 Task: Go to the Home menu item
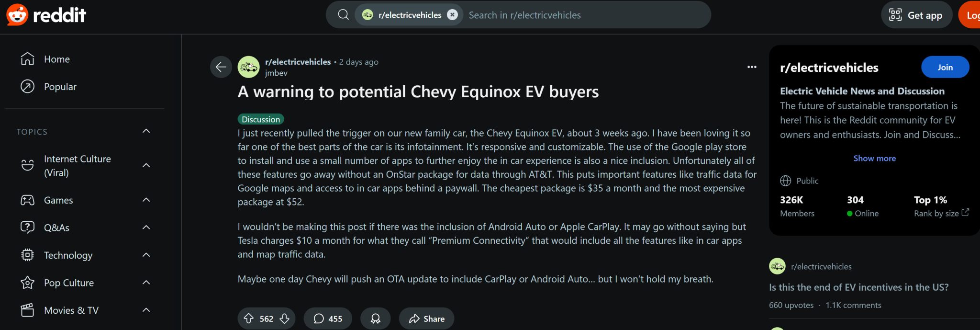(x=56, y=59)
